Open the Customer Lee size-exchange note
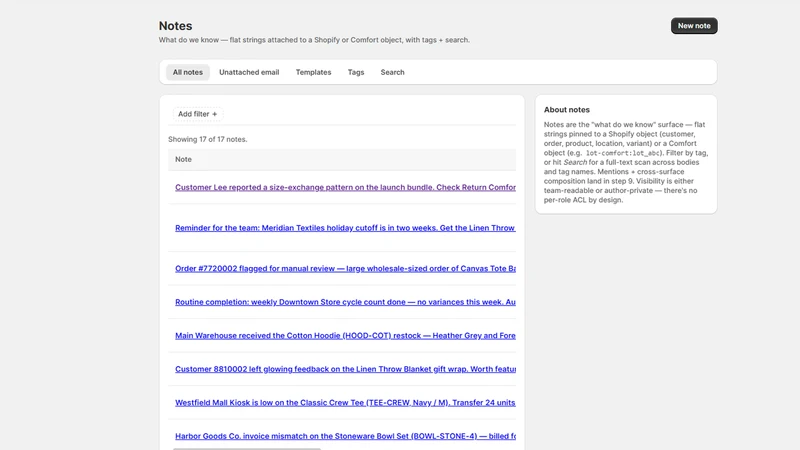This screenshot has height=450, width=800. tap(345, 187)
